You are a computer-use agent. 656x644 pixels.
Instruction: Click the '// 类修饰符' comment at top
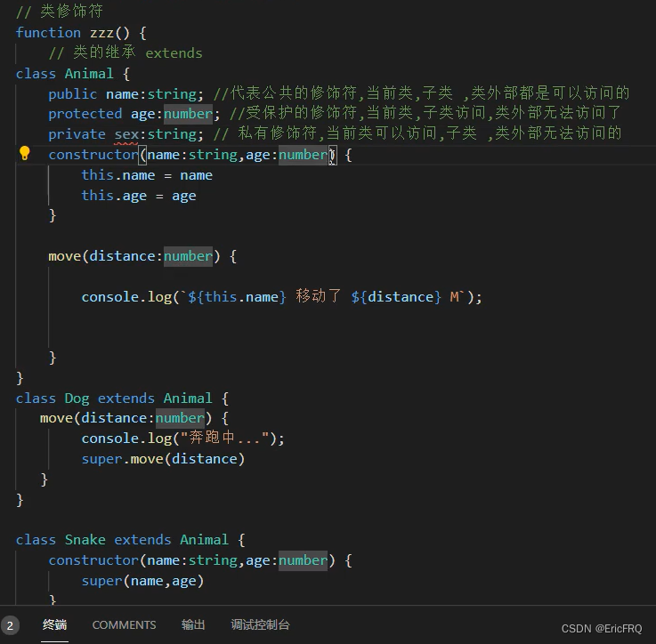point(60,12)
